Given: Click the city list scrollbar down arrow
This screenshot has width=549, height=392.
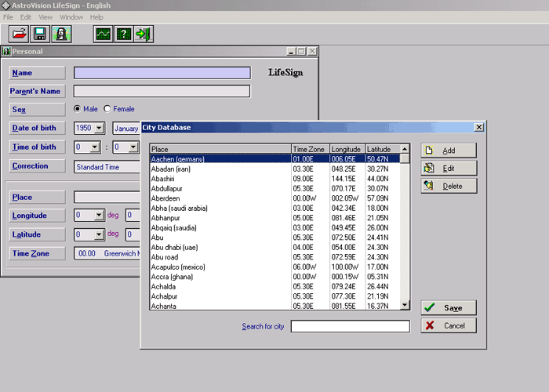Looking at the screenshot, I should pyautogui.click(x=405, y=305).
